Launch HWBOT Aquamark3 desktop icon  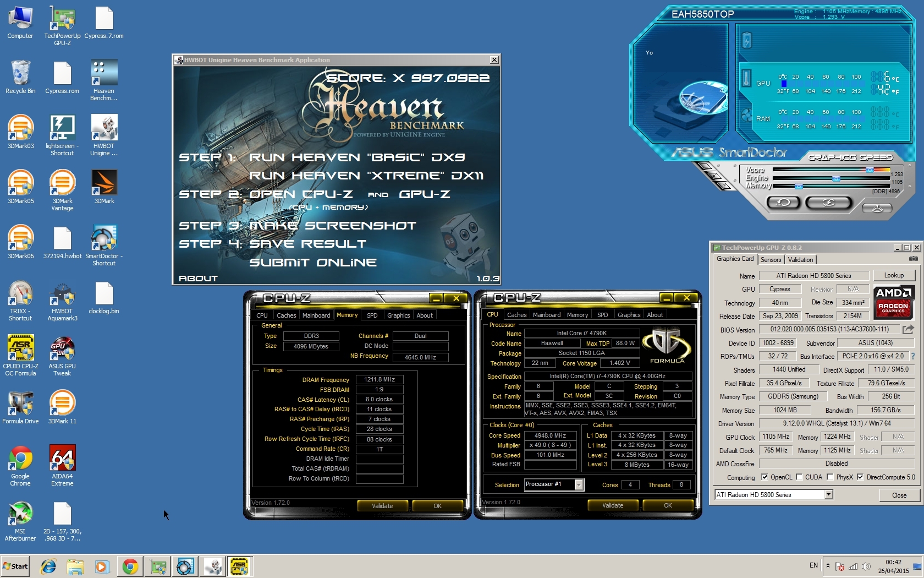[62, 301]
